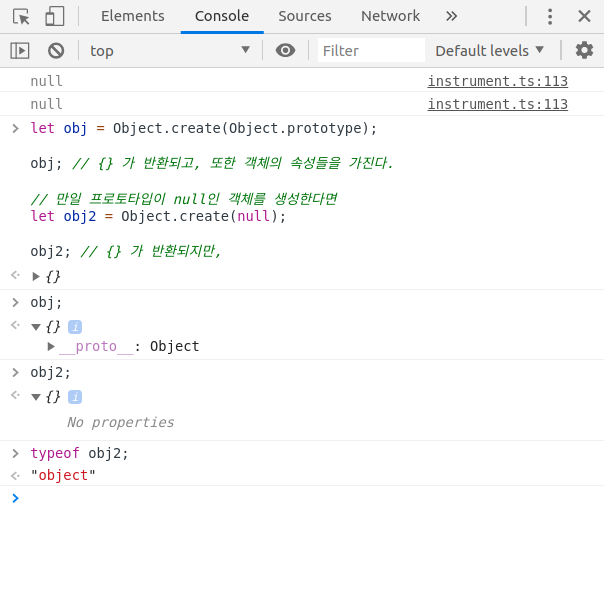Open the DevTools three-dot menu
Viewport: 604px width, 609px height.
pos(550,17)
